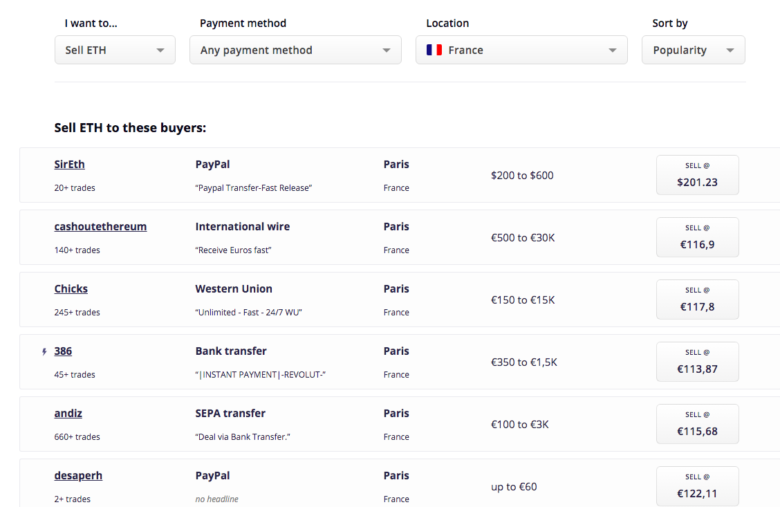This screenshot has height=507, width=780.
Task: Click lightning bolt icon next to 386
Action: [x=44, y=352]
